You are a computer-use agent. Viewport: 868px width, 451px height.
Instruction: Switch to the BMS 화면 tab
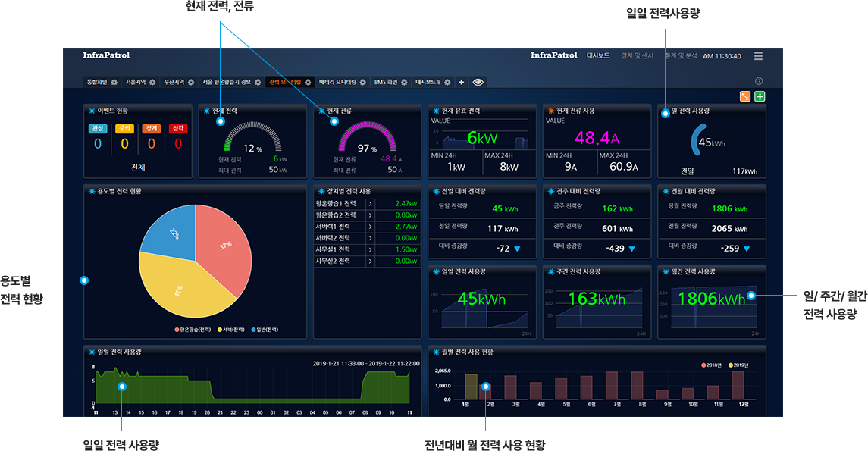click(x=385, y=82)
